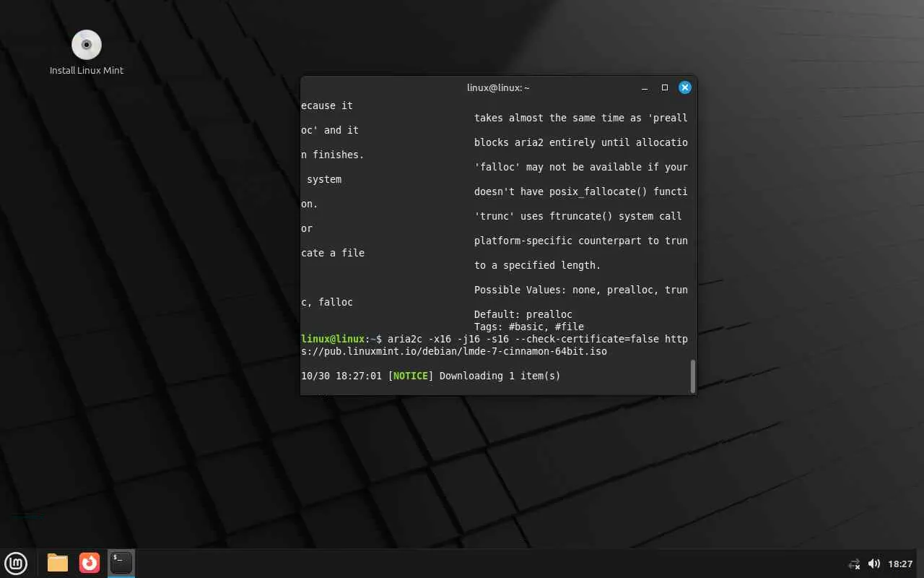Screen dimensions: 924x578
Task: Open the Firefox browser from the panel
Action: (x=90, y=563)
